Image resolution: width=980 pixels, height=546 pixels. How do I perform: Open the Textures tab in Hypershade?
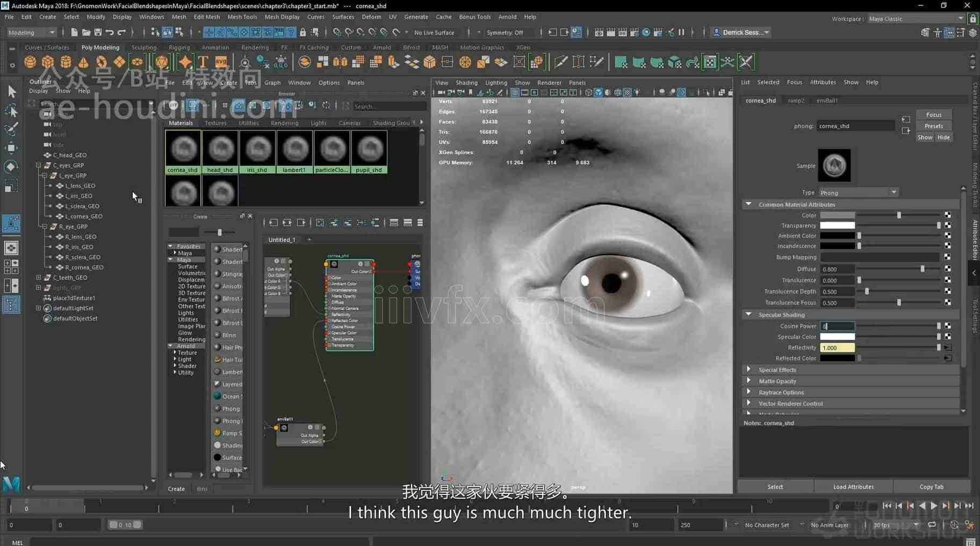(x=215, y=123)
